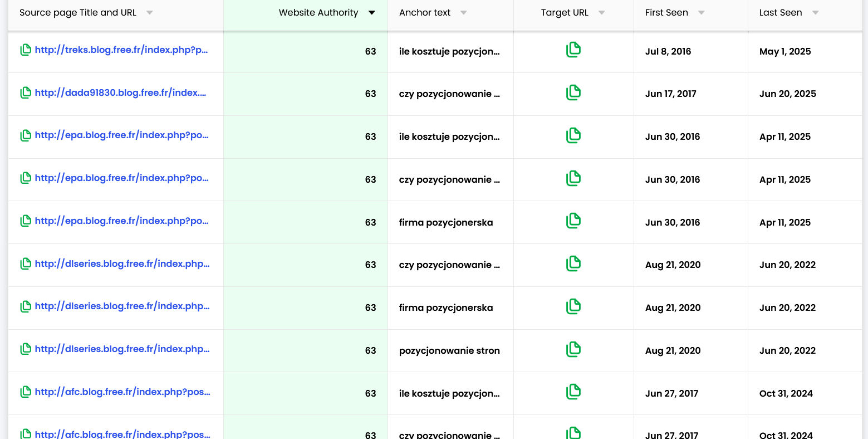This screenshot has width=868, height=439.
Task: Click the Website Authority column header
Action: pyautogui.click(x=318, y=13)
